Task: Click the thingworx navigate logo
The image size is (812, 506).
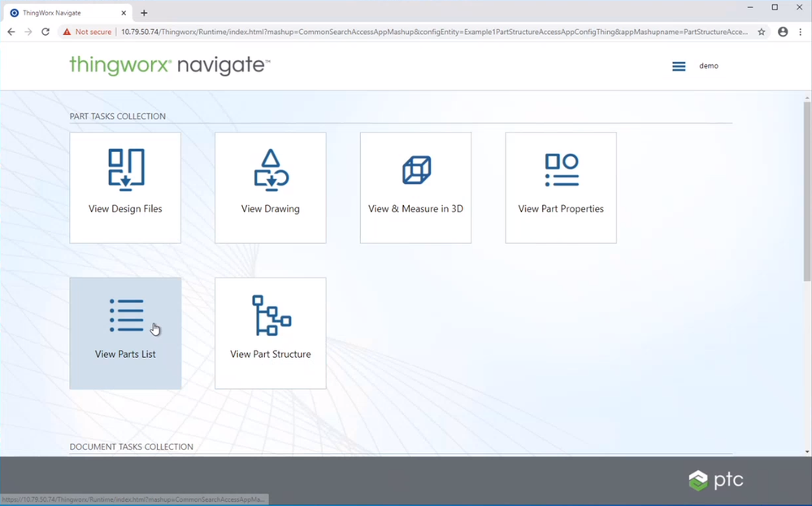Action: click(x=170, y=66)
